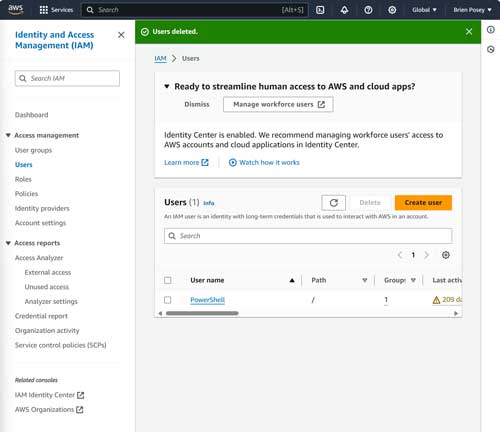Open the Global region dropdown

pos(424,10)
